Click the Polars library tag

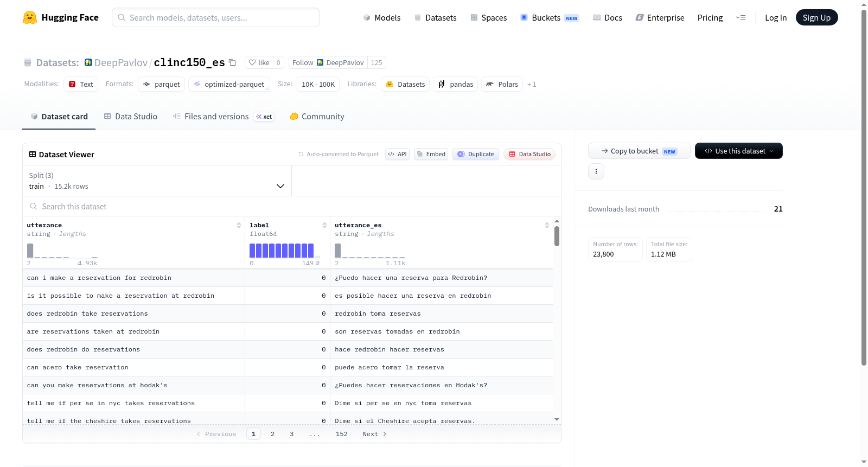(x=502, y=84)
